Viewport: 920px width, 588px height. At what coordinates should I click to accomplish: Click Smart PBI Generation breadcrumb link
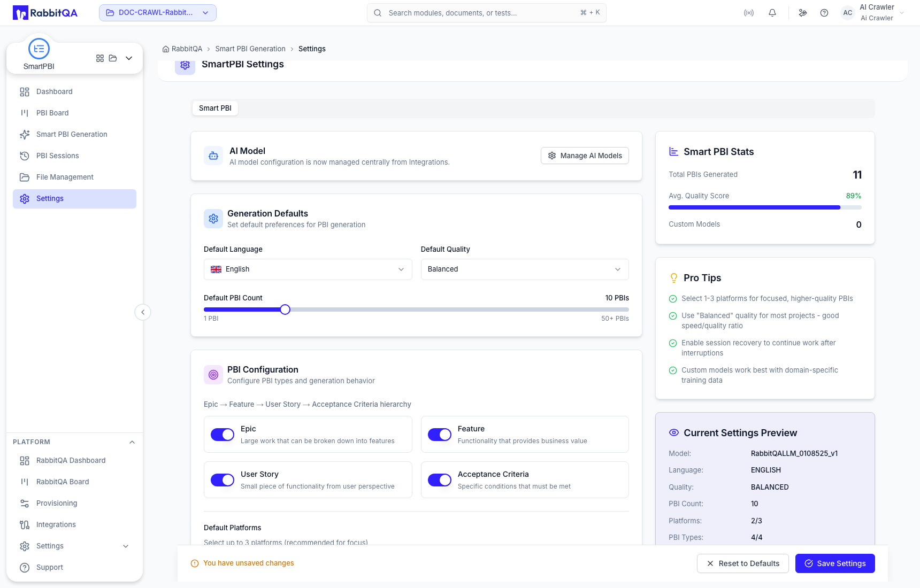click(250, 49)
